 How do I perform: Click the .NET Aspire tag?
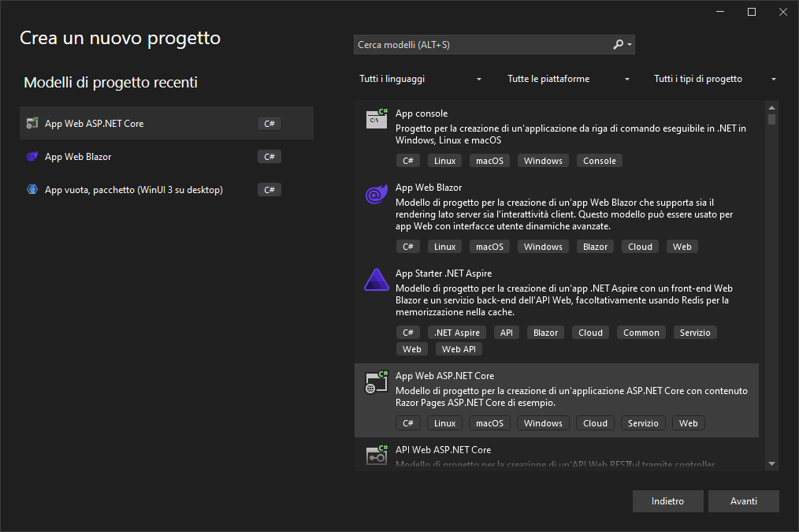(x=456, y=333)
